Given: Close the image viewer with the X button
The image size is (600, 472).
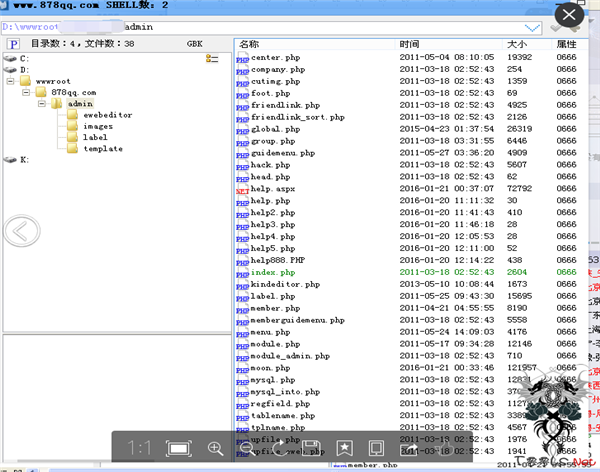Looking at the screenshot, I should point(570,15).
